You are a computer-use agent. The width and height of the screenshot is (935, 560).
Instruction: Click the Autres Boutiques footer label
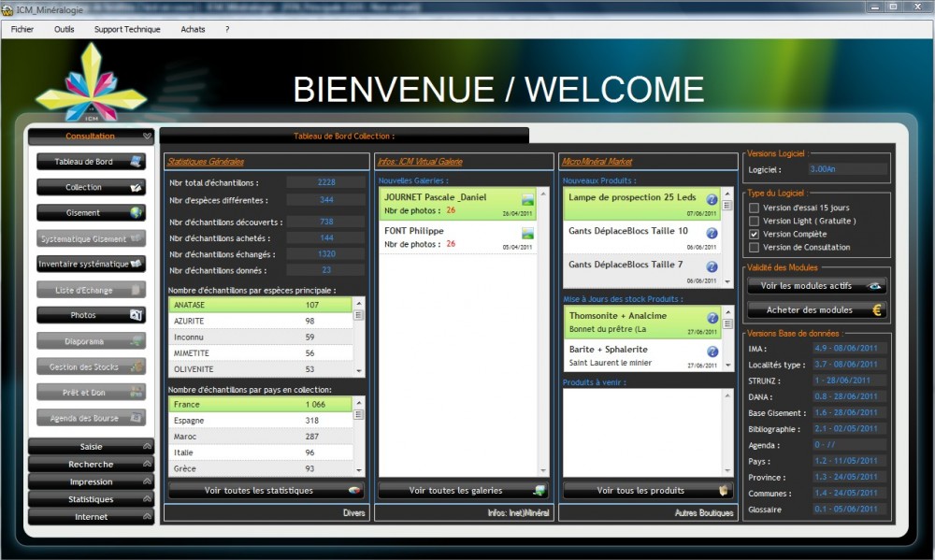(x=704, y=513)
